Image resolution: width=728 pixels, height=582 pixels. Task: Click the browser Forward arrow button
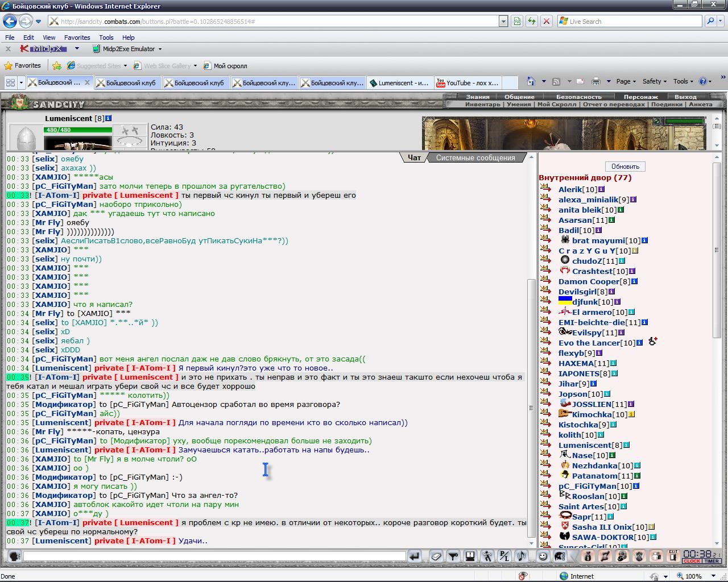pos(26,22)
